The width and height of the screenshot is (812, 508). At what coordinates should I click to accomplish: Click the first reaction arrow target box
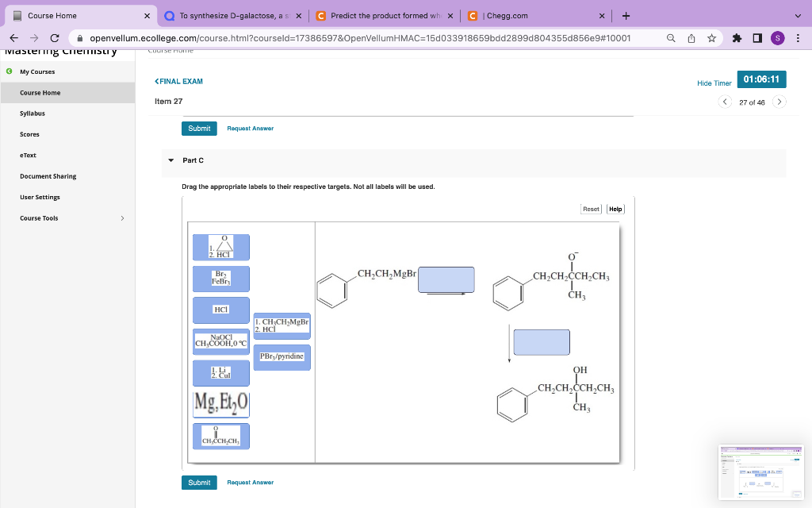(x=446, y=280)
